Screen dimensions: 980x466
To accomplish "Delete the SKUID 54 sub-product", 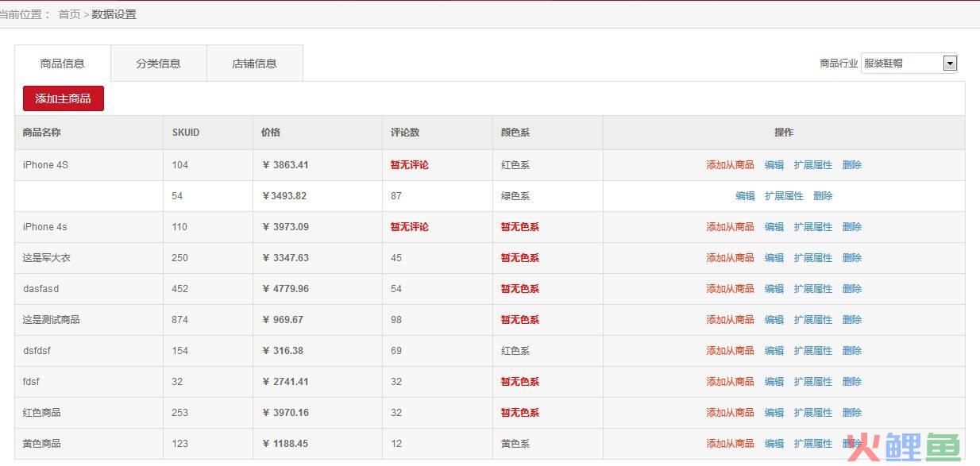I will click(823, 196).
